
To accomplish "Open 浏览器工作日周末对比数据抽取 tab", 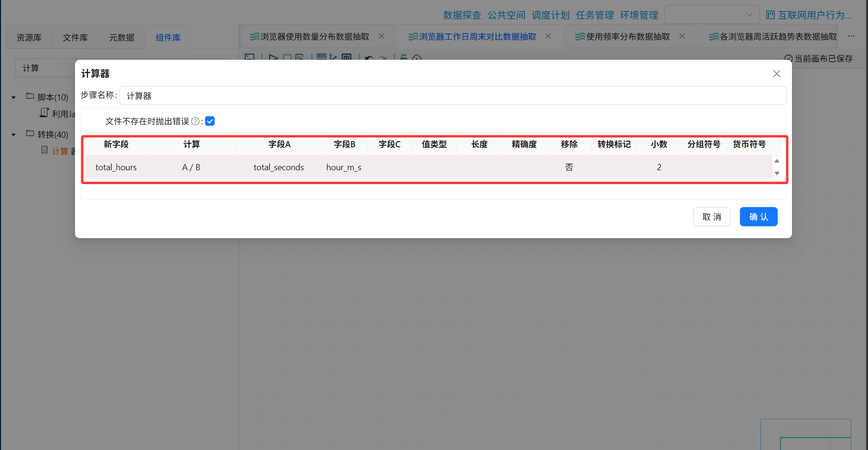I will pyautogui.click(x=477, y=37).
